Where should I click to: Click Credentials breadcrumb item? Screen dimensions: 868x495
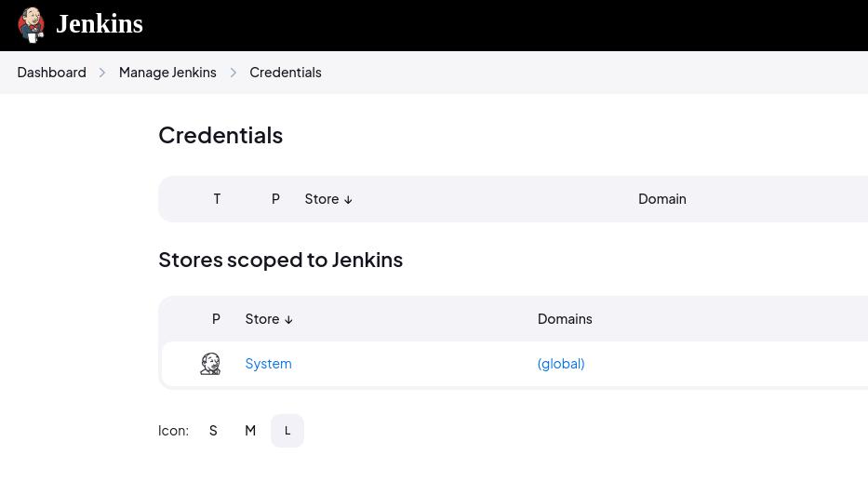tap(286, 73)
